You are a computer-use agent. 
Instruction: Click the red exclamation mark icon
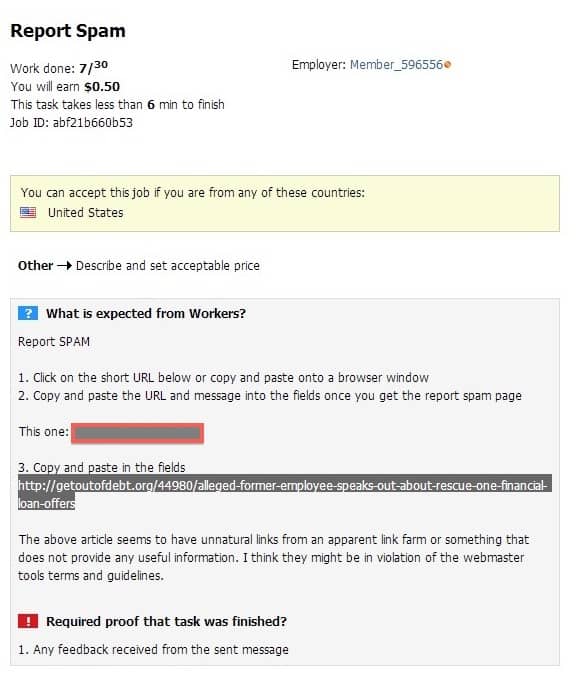tap(28, 621)
